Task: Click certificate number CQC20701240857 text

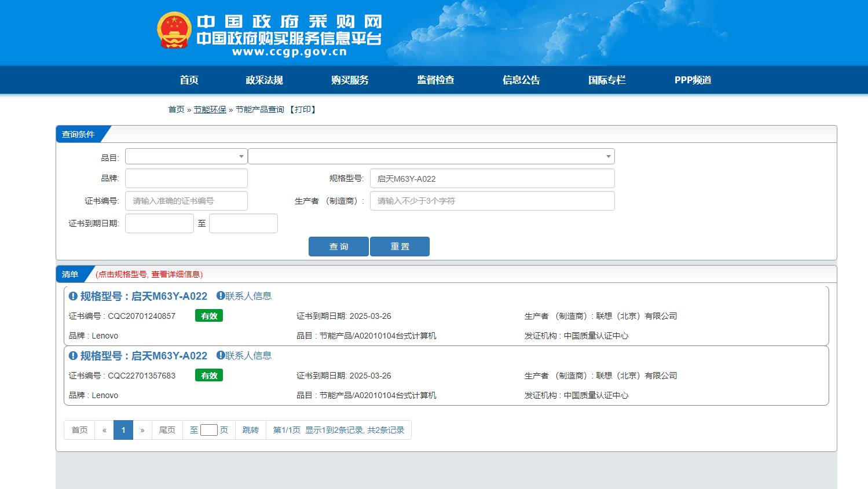Action: coord(141,316)
